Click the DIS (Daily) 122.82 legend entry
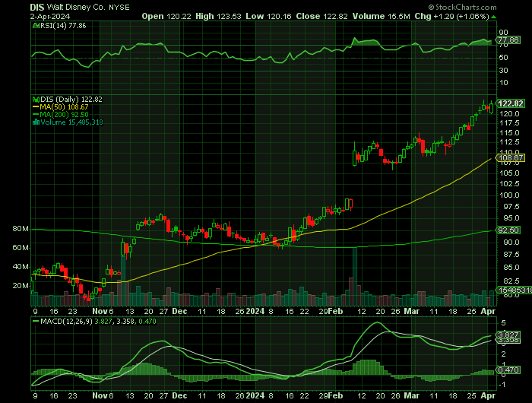532x403 pixels. [71, 100]
